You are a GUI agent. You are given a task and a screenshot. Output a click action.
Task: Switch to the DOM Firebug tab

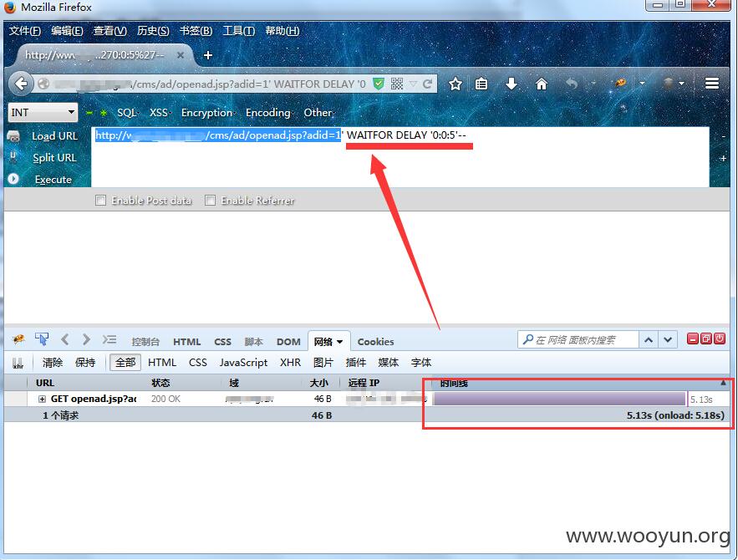[288, 342]
